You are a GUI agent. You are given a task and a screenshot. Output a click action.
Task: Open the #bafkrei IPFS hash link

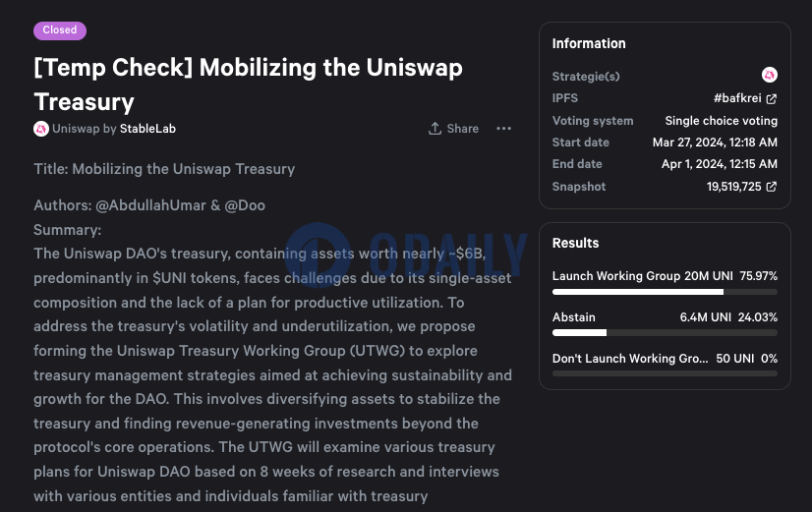pyautogui.click(x=737, y=98)
